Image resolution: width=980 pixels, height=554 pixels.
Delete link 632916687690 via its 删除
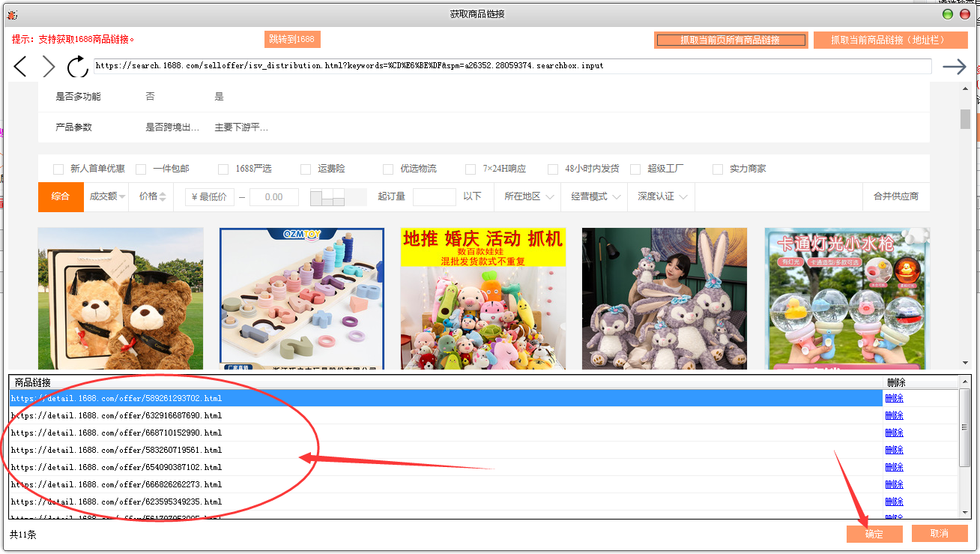point(894,415)
